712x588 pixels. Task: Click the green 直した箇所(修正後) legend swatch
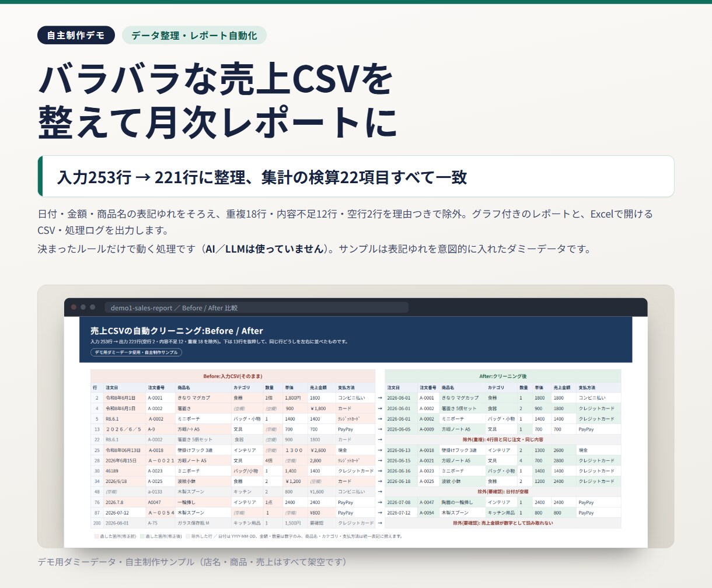[142, 535]
